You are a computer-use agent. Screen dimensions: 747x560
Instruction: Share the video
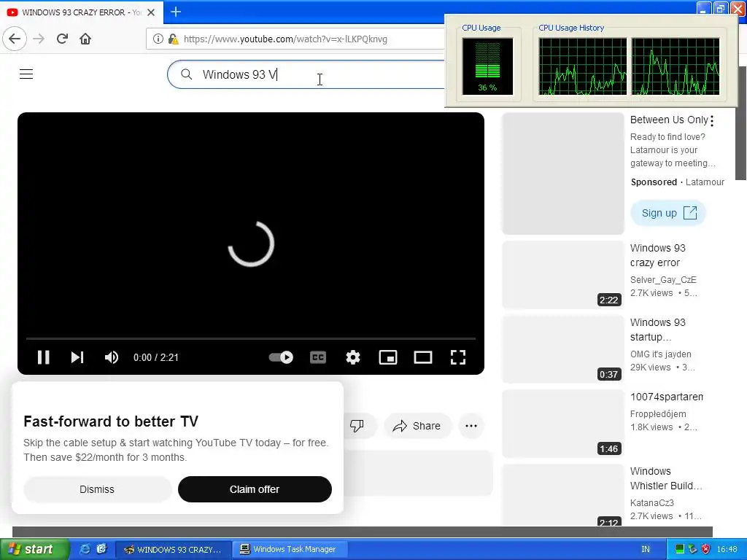tap(417, 426)
